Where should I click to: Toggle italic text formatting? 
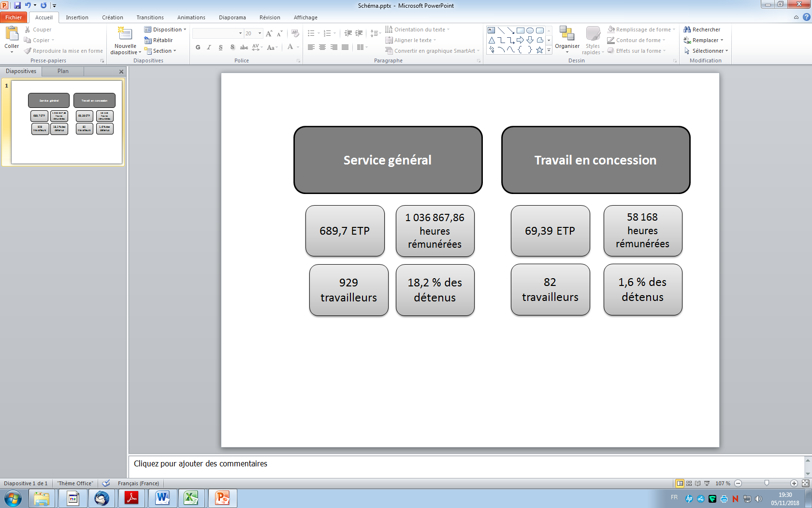tap(209, 47)
